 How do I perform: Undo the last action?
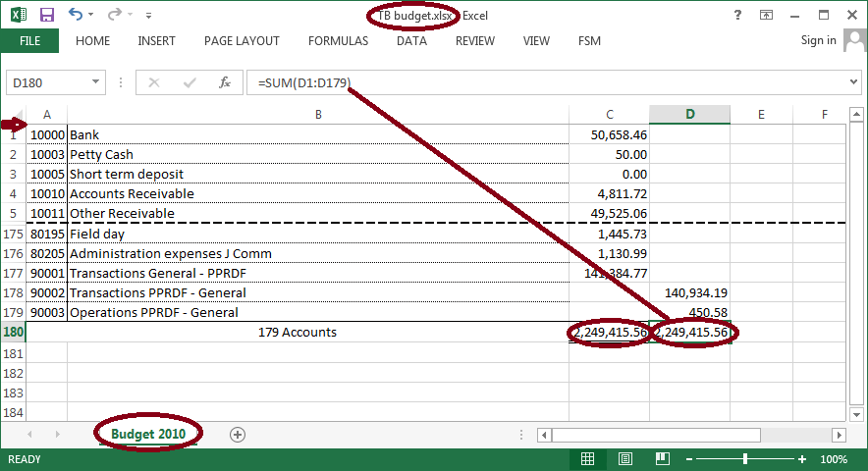(76, 15)
